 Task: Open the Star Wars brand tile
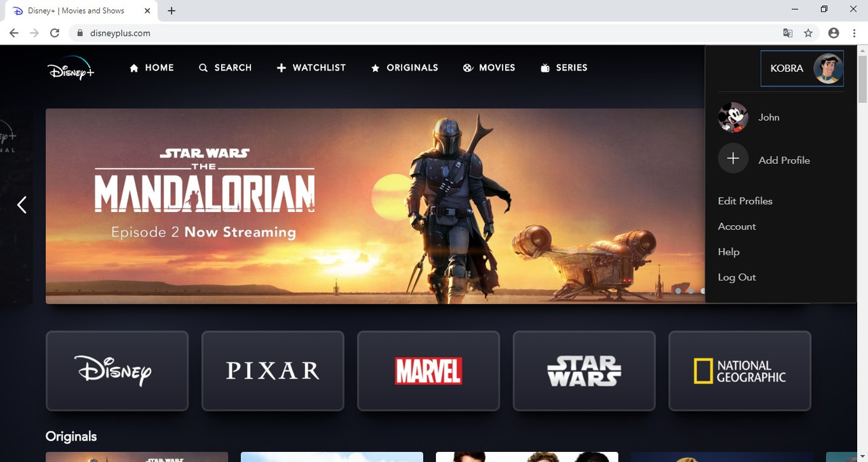[584, 371]
